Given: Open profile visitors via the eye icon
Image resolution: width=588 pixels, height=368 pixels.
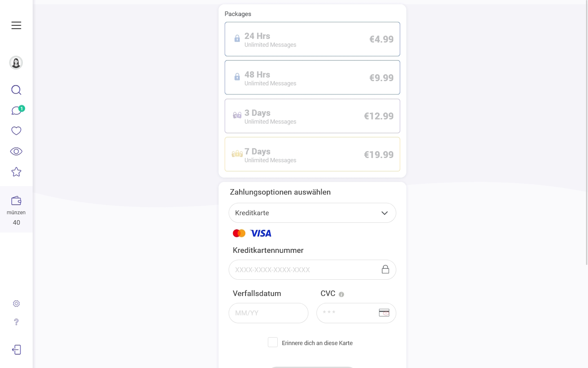Looking at the screenshot, I should 16,151.
